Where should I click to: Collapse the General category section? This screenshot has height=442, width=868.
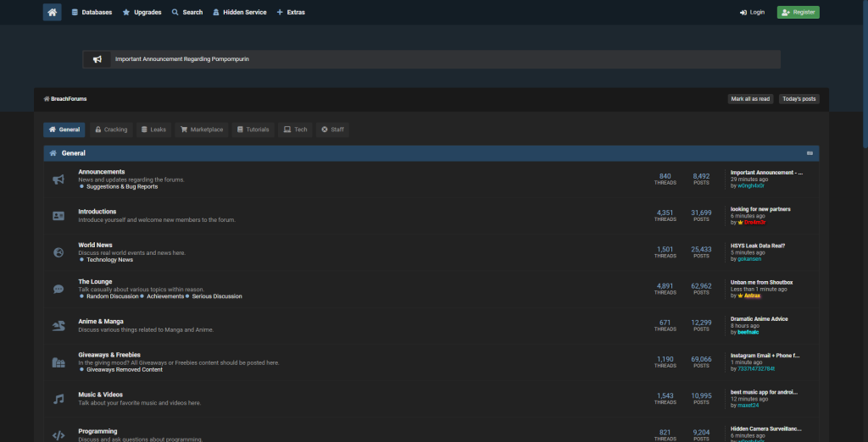click(810, 153)
